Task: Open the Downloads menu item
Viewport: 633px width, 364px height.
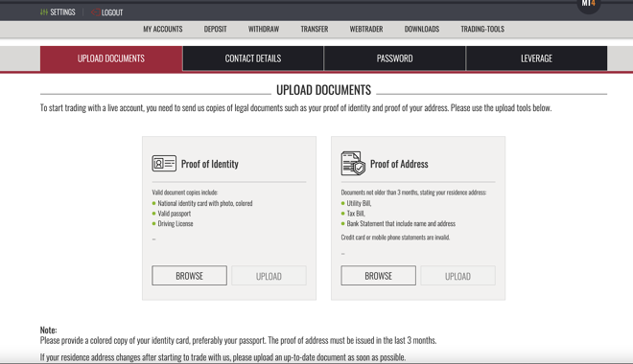Action: click(x=422, y=29)
